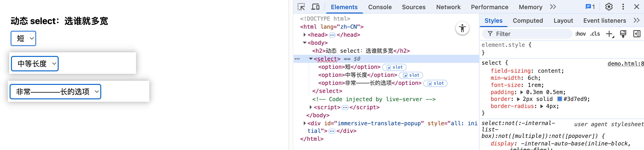The height and width of the screenshot is (150, 644).
Task: Expand the collapsed head ellipsis badge
Action: click(x=332, y=35)
